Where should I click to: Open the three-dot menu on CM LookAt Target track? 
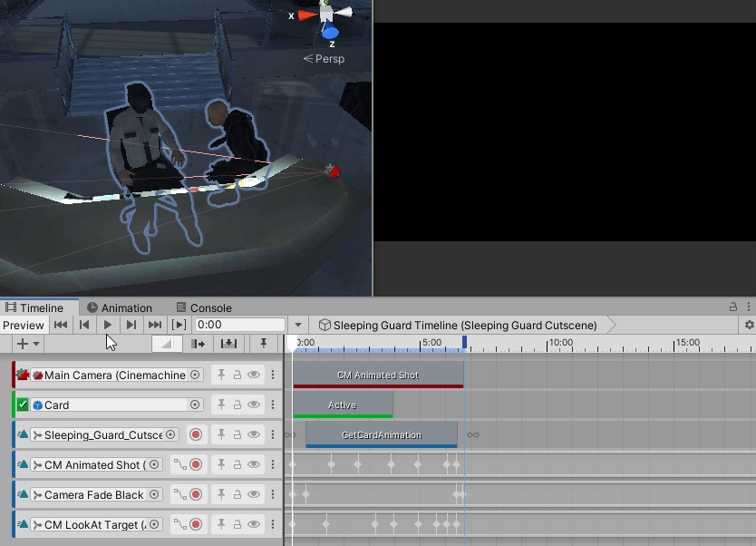pyautogui.click(x=273, y=524)
